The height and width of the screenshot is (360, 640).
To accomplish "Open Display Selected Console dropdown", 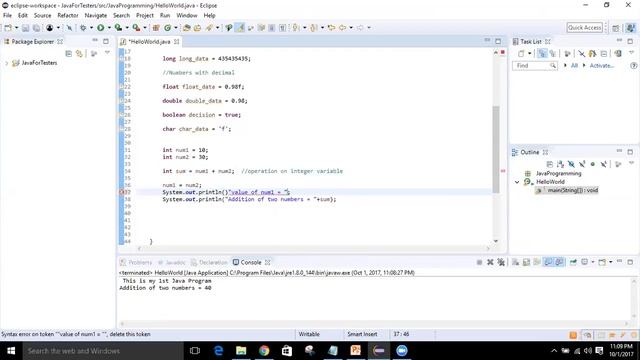I will 593,262.
